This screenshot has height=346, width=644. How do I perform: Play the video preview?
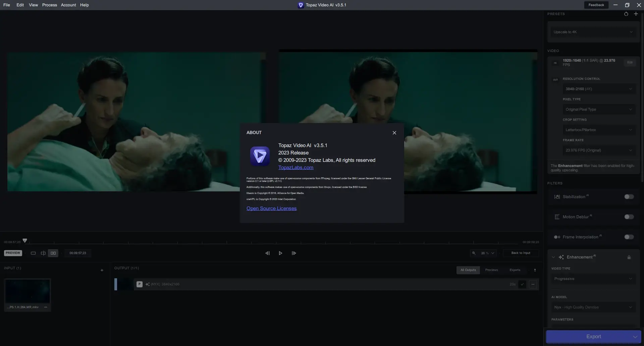(x=280, y=253)
